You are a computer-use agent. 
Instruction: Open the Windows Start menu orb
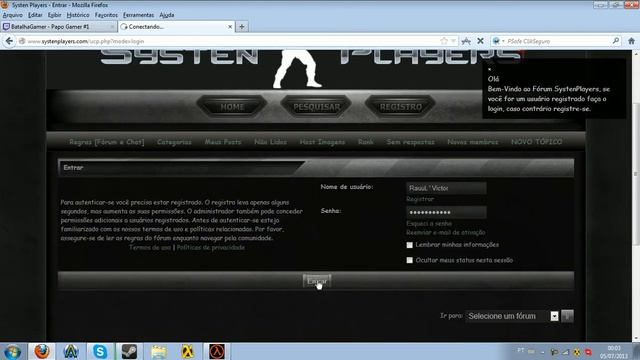point(13,351)
